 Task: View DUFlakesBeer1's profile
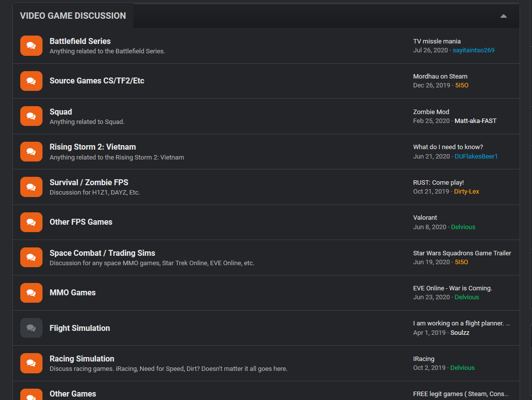click(476, 156)
